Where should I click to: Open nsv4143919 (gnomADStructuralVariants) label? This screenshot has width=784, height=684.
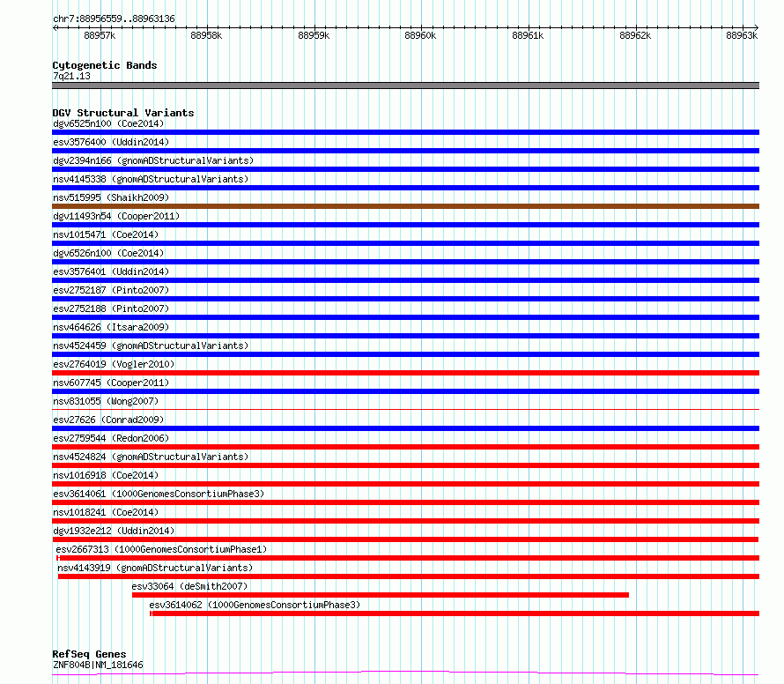pos(155,568)
